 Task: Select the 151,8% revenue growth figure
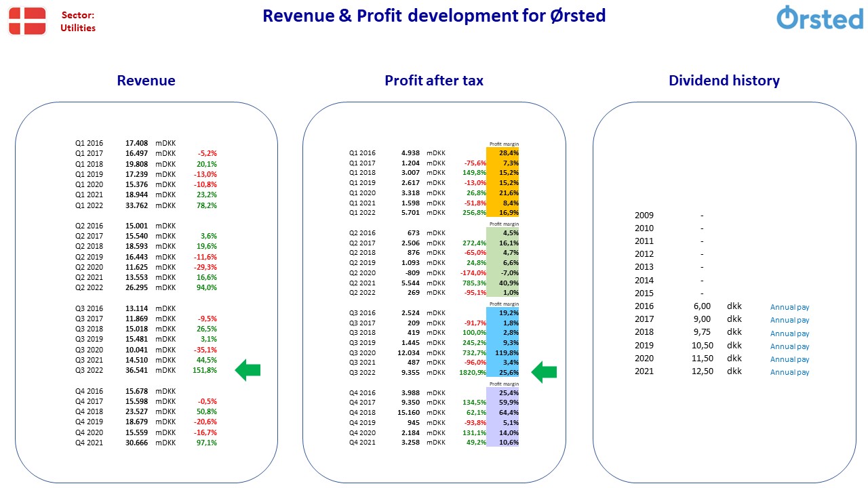(x=205, y=370)
